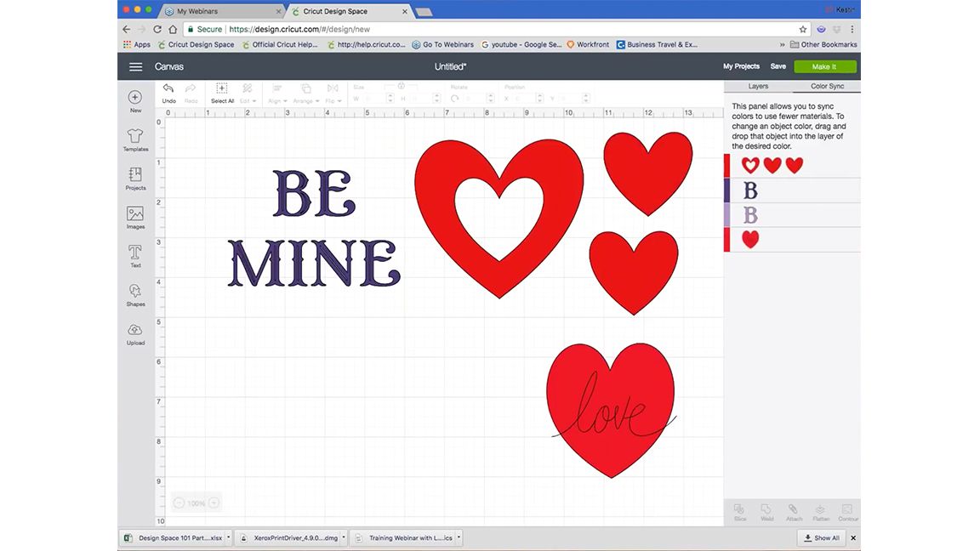
Task: Browse design Templates from the sidebar
Action: pos(135,139)
